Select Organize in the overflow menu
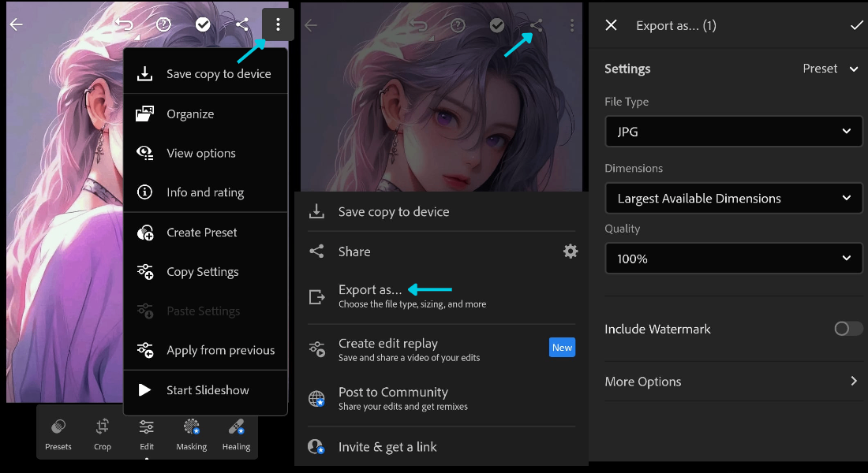868x473 pixels. click(205, 114)
